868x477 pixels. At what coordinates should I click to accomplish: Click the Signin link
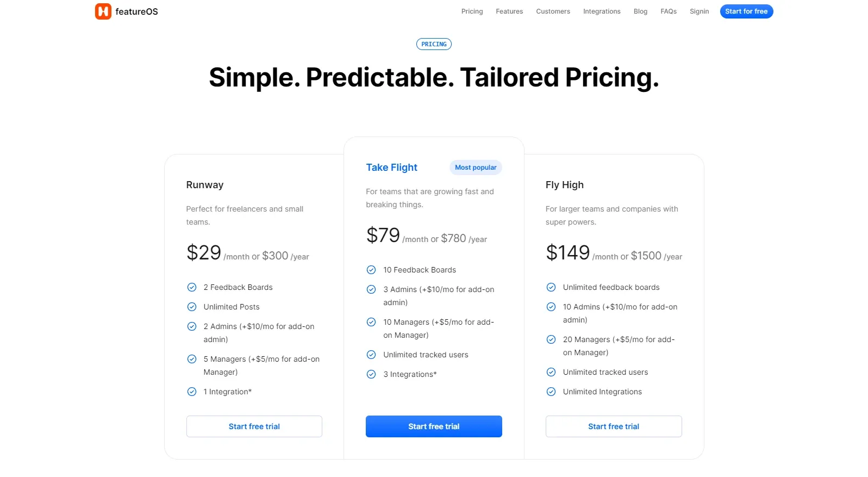point(699,11)
